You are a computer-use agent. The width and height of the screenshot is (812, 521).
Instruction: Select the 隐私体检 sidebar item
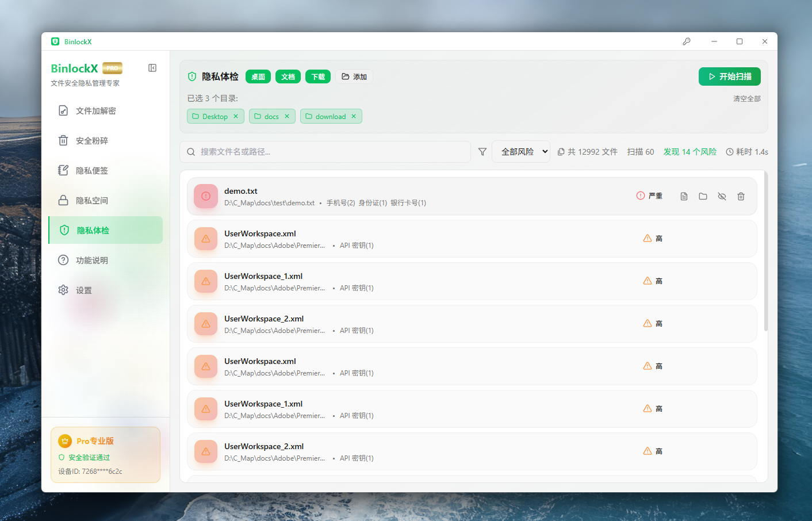(106, 230)
